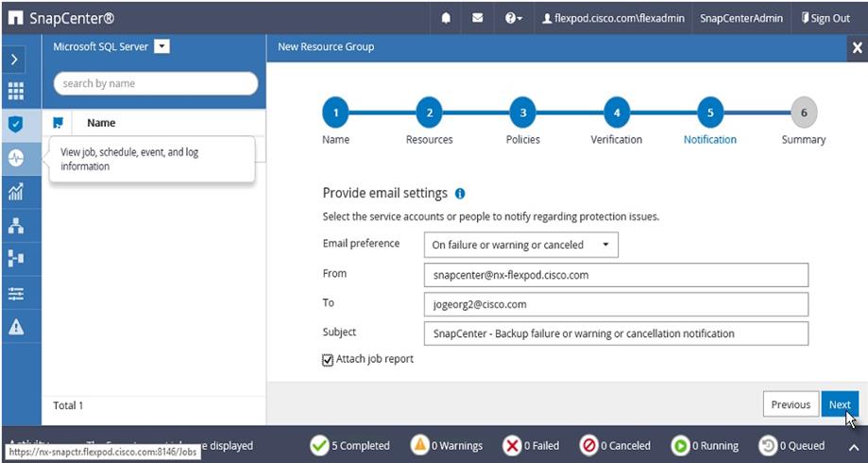Go to wizard step 3 Policies
Viewport: 868px width, 463px height.
point(522,112)
